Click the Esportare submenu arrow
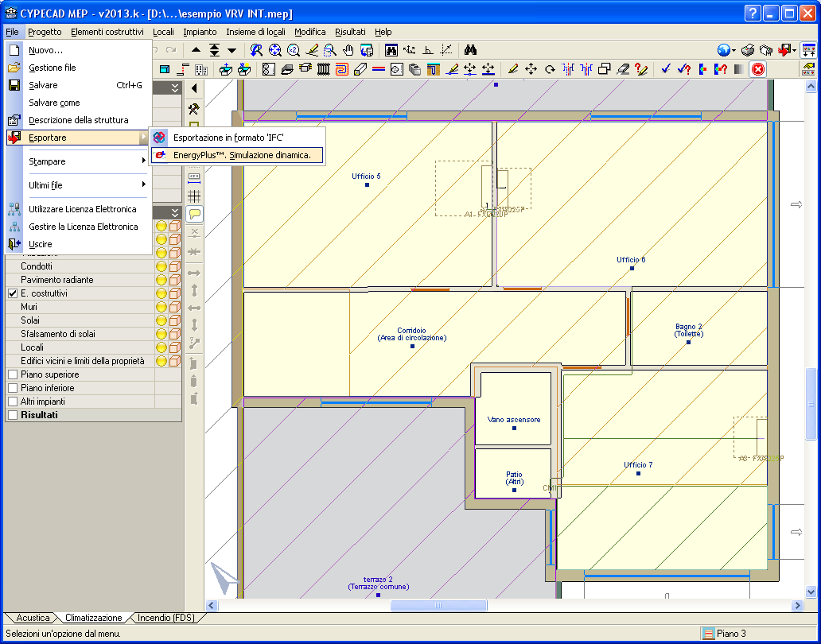Screen dimensions: 821x644 pyautogui.click(x=143, y=138)
